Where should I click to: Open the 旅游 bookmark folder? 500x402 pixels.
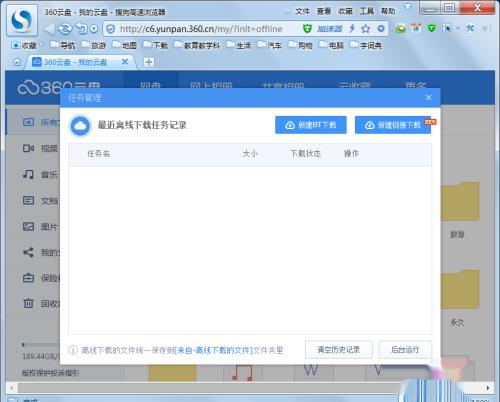[94, 45]
